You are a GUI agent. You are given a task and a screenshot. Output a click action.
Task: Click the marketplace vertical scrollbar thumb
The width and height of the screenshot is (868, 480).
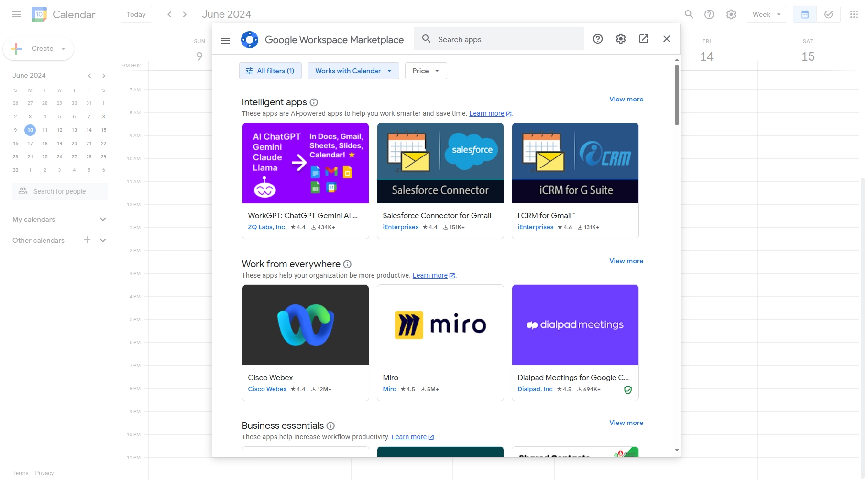point(677,95)
